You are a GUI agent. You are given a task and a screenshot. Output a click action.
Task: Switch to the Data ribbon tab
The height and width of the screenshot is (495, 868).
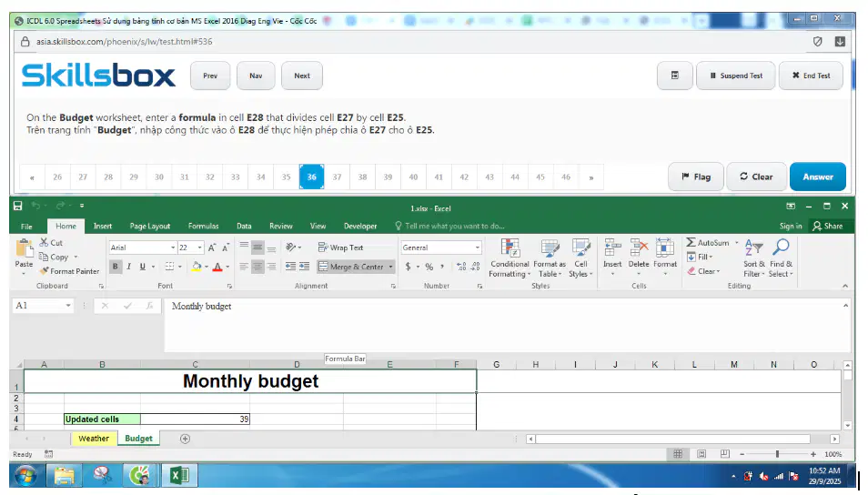[244, 226]
